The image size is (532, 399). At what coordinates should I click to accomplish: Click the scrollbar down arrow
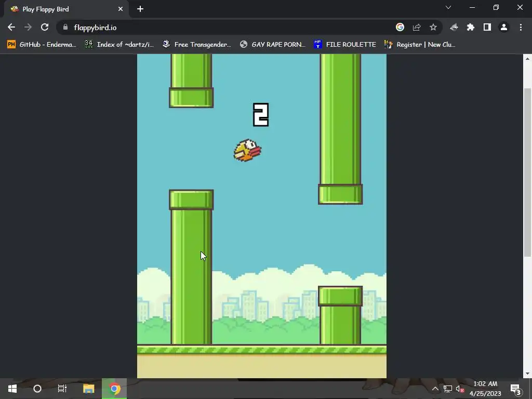[x=527, y=374]
